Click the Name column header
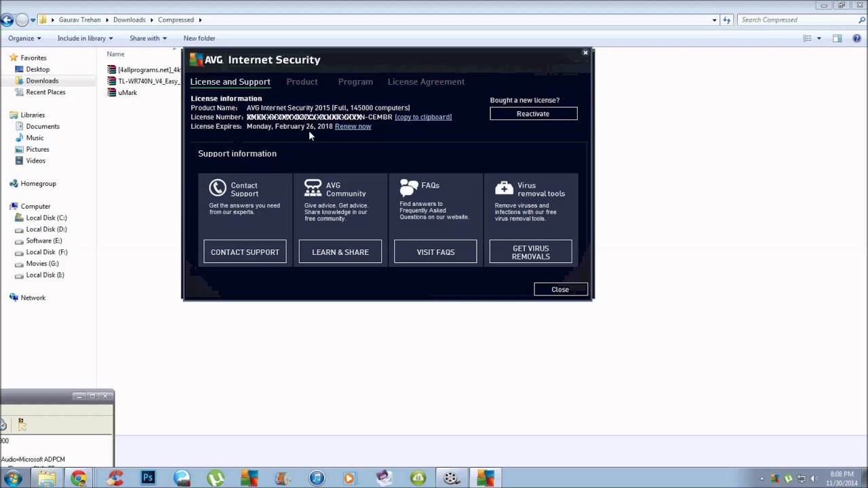 pos(115,54)
